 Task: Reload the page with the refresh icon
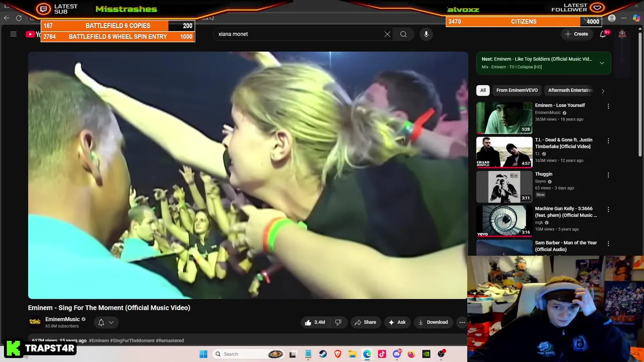pos(19,18)
